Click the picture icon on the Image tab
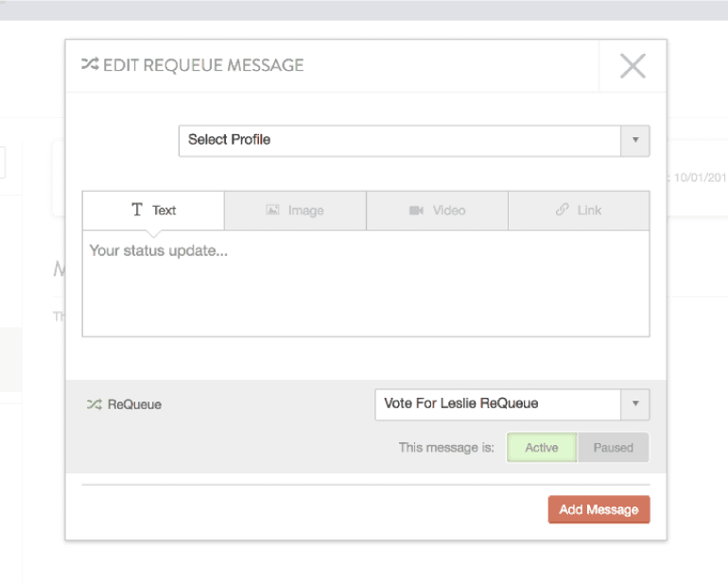The image size is (728, 583). [x=272, y=211]
